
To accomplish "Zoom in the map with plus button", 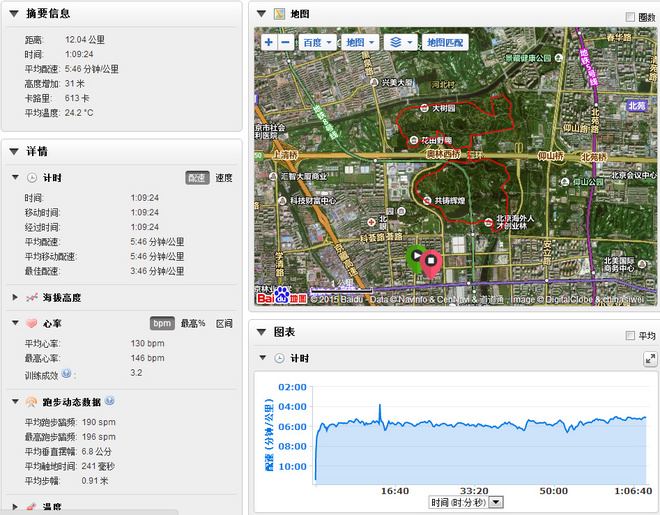I will coord(268,43).
